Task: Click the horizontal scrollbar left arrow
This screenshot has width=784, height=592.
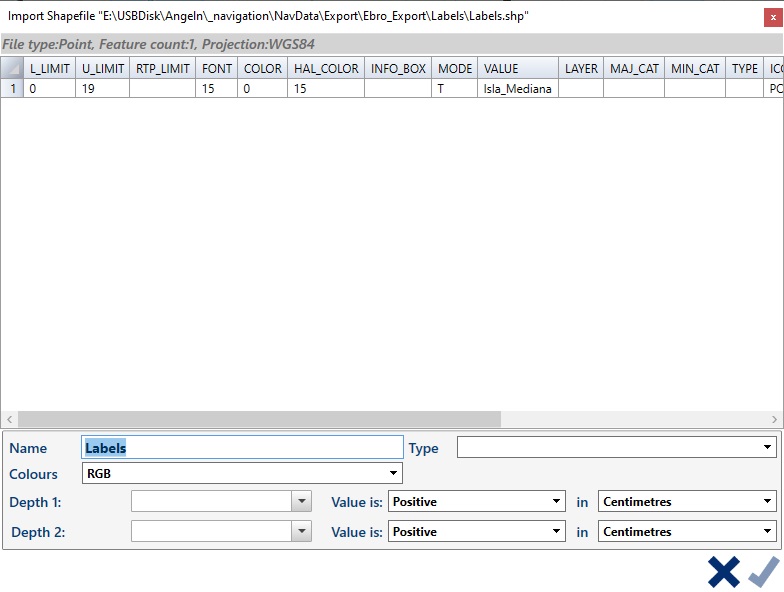Action: [9, 419]
